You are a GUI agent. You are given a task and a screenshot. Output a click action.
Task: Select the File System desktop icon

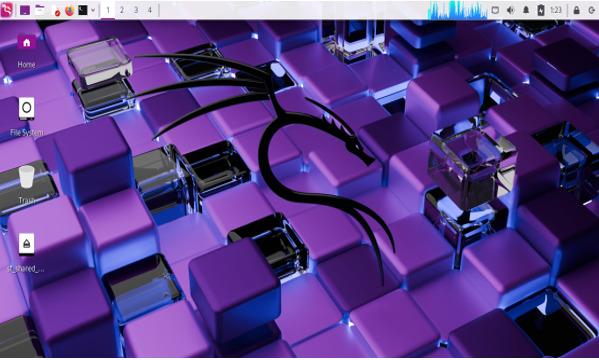(26, 109)
